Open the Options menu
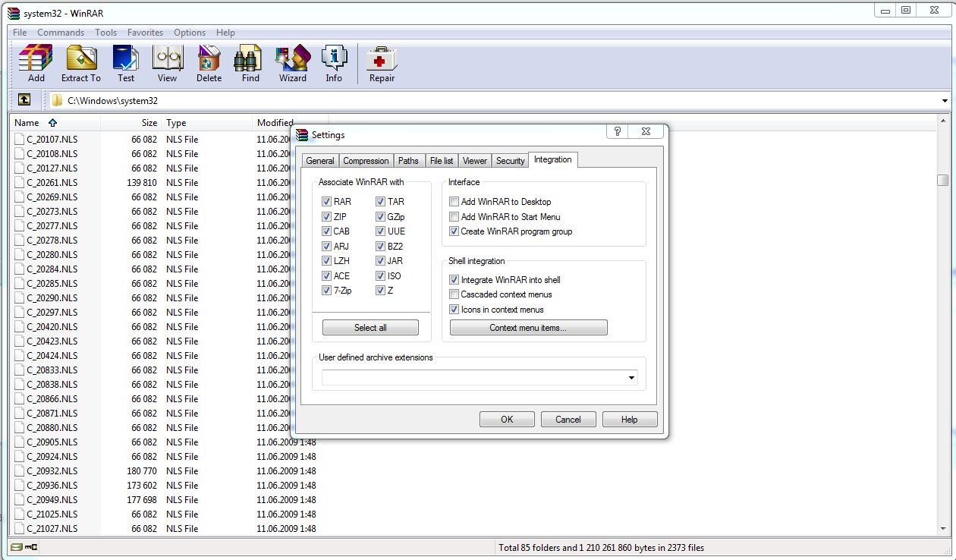Viewport: 956px width, 560px height. point(190,33)
